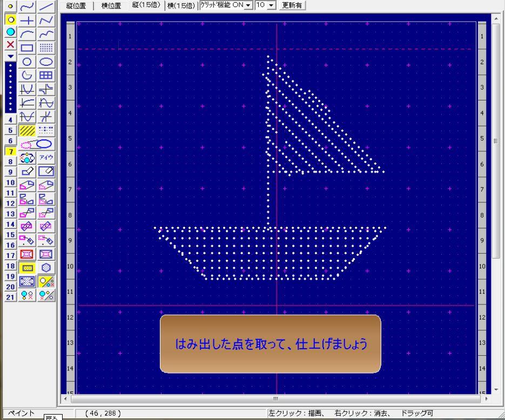Image resolution: width=505 pixels, height=420 pixels.
Task: Click the 更新有 button
Action: pyautogui.click(x=293, y=5)
